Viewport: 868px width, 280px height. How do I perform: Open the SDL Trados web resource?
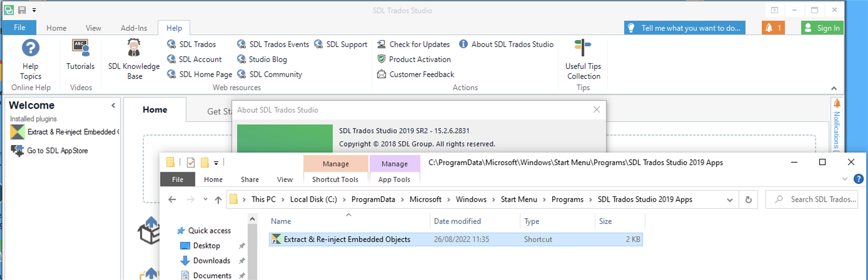pos(191,44)
